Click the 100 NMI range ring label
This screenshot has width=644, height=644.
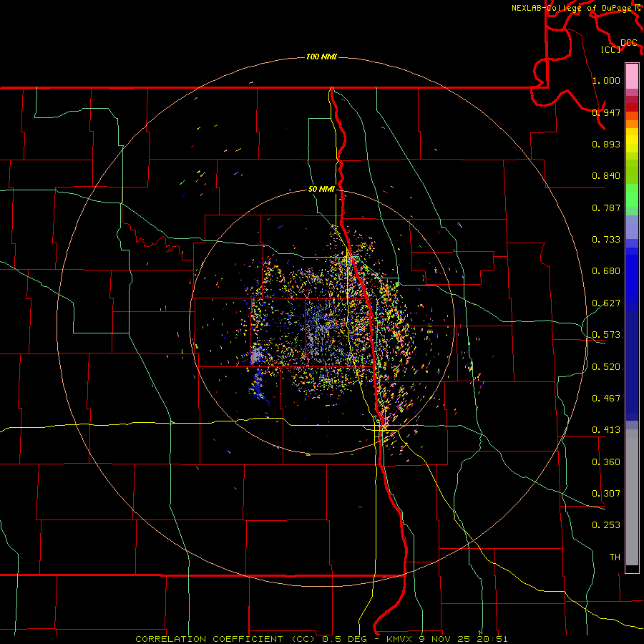coord(321,57)
